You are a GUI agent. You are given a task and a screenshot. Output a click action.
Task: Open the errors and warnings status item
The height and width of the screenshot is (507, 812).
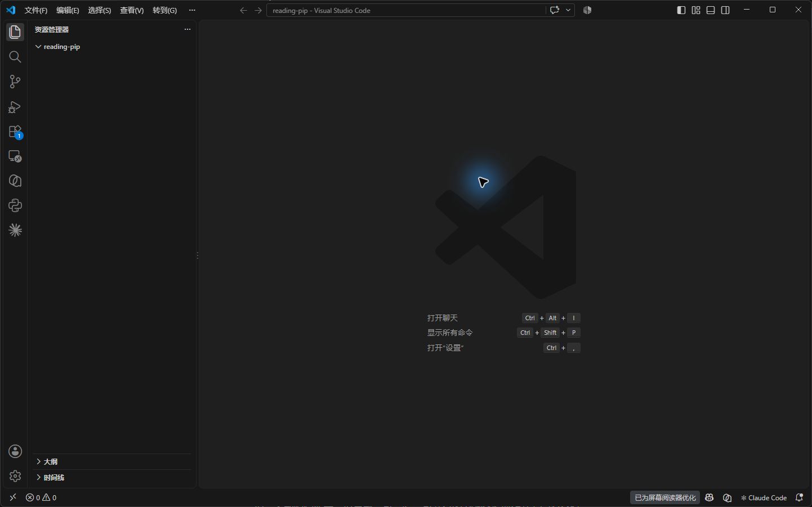41,497
